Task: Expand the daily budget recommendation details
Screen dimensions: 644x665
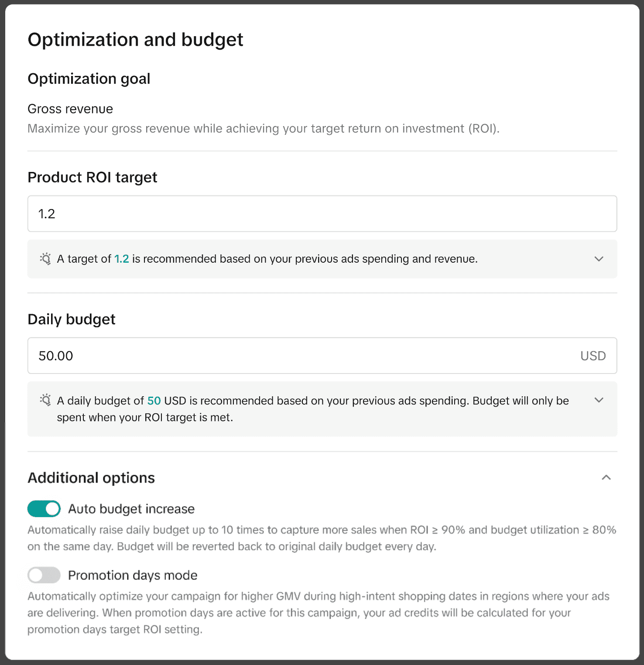Action: (599, 400)
